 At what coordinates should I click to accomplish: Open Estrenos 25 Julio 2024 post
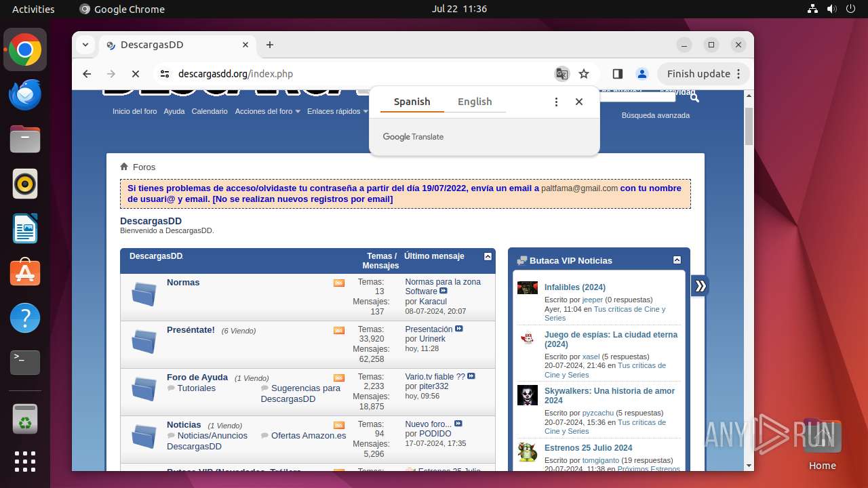[x=589, y=448]
